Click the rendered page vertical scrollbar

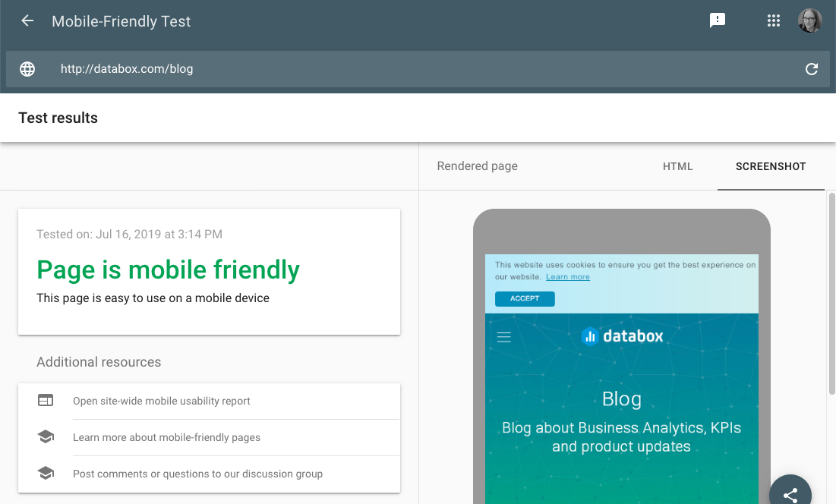(x=831, y=294)
